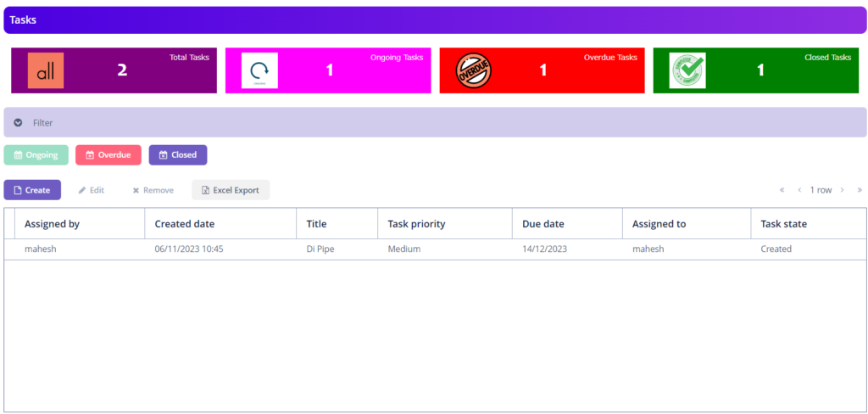
Task: Filter tasks by Overdue status
Action: coord(108,155)
